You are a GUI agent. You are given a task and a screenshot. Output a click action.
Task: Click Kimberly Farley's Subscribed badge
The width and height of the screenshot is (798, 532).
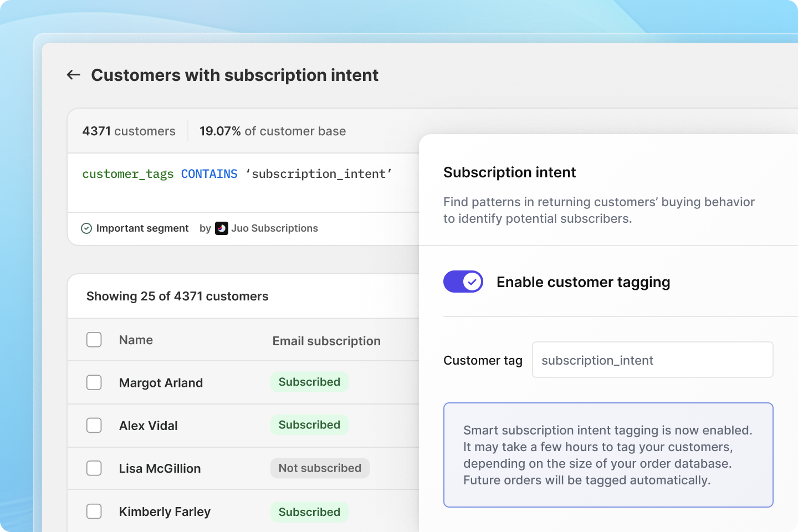pos(309,511)
